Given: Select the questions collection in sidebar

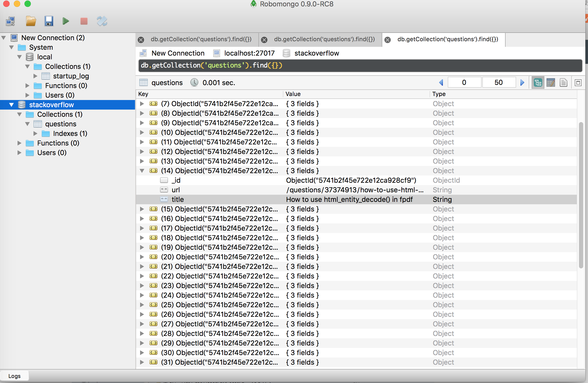Looking at the screenshot, I should 61,124.
